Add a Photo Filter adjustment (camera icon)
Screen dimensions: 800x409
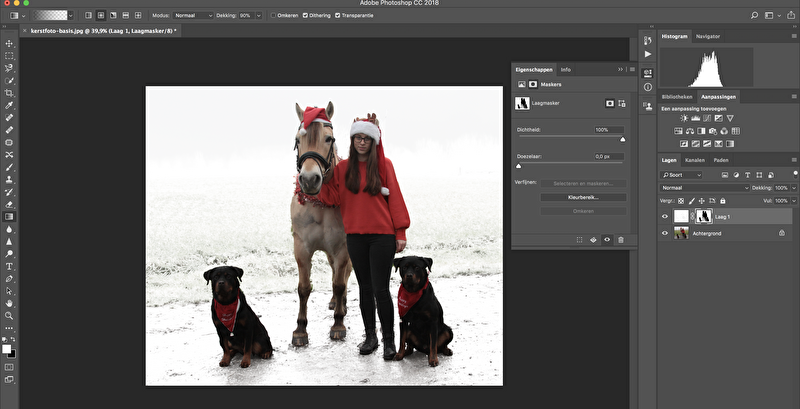(713, 131)
